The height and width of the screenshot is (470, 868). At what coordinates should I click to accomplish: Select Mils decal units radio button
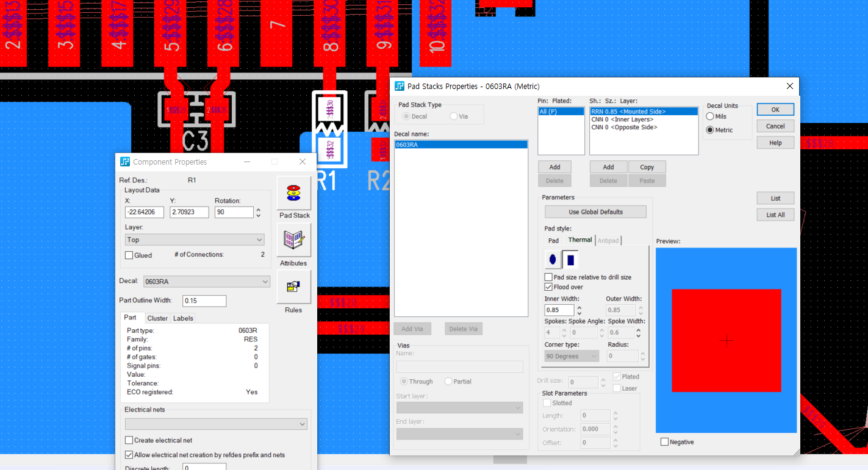tap(710, 116)
